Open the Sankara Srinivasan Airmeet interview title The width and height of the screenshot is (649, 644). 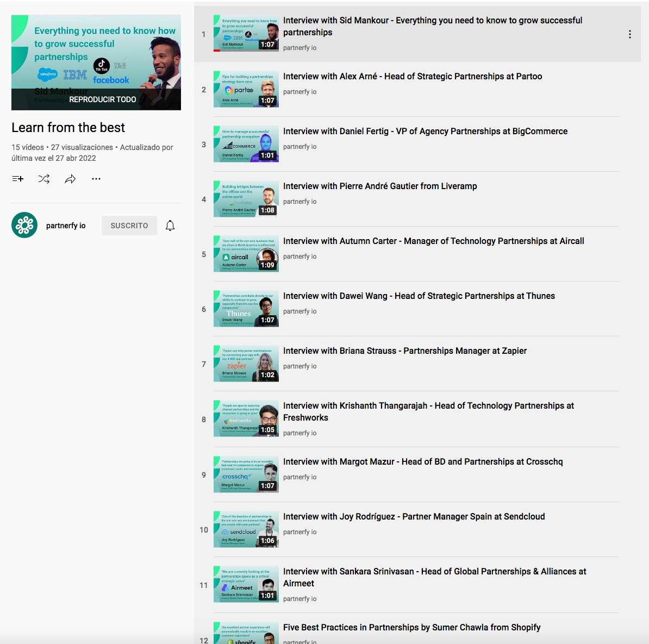pos(435,577)
